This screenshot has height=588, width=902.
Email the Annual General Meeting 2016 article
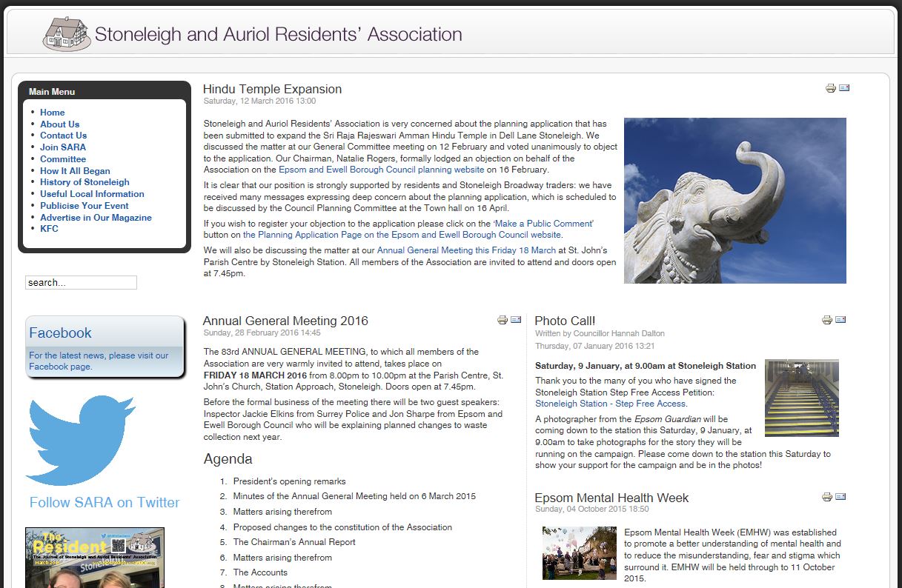516,320
